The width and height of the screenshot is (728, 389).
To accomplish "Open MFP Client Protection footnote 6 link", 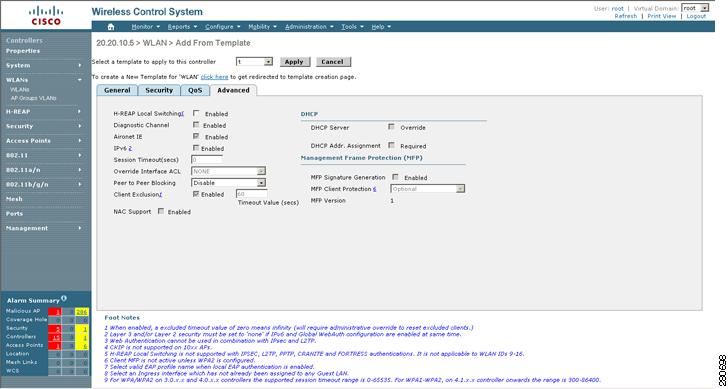I will [x=374, y=189].
